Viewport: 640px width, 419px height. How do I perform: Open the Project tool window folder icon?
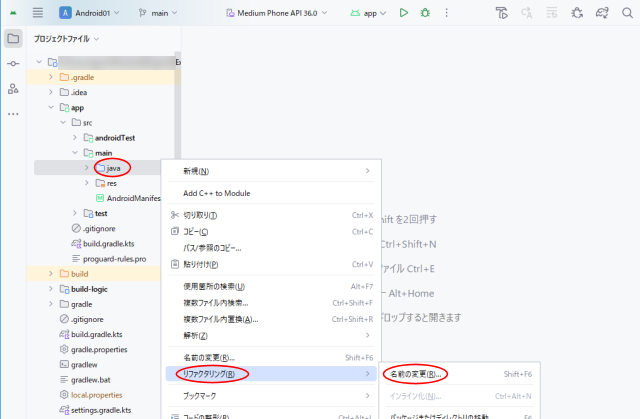coord(13,39)
